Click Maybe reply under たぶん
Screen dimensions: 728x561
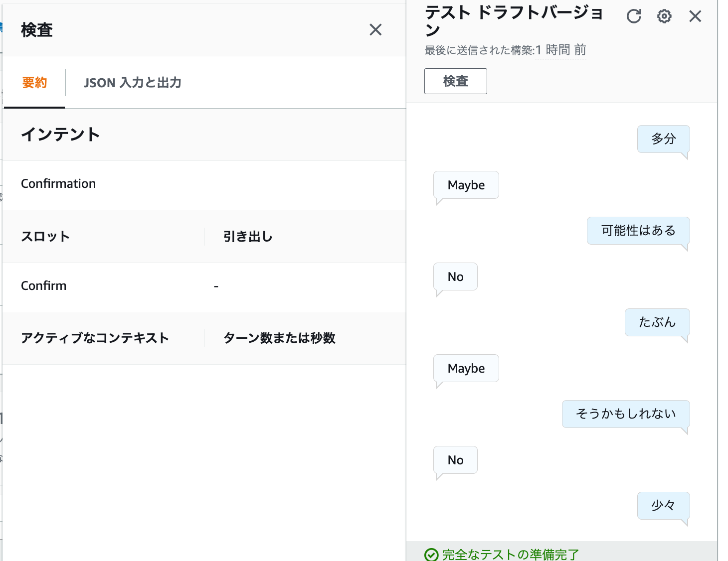(466, 368)
